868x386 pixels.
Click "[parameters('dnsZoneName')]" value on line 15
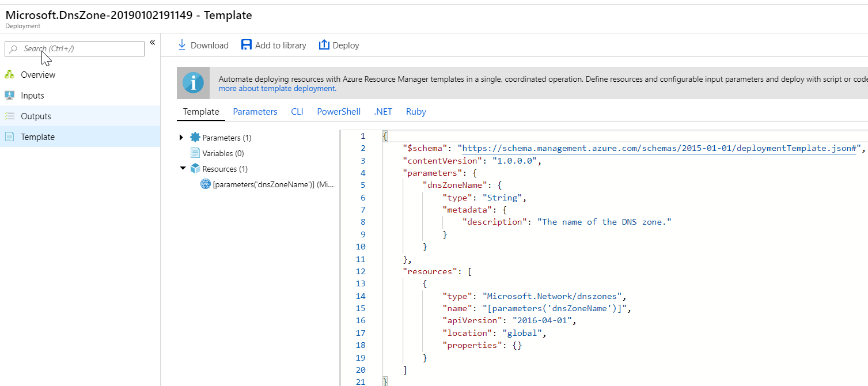(555, 308)
